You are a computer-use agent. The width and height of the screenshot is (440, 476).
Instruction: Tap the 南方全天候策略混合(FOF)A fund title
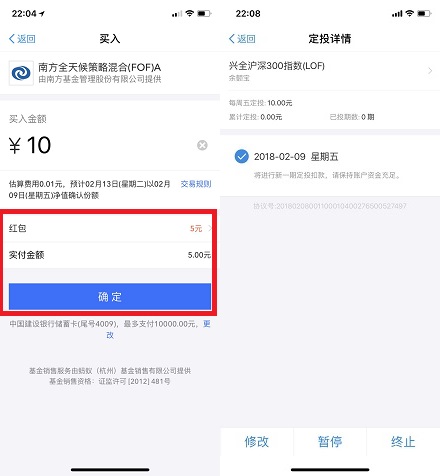tap(99, 67)
